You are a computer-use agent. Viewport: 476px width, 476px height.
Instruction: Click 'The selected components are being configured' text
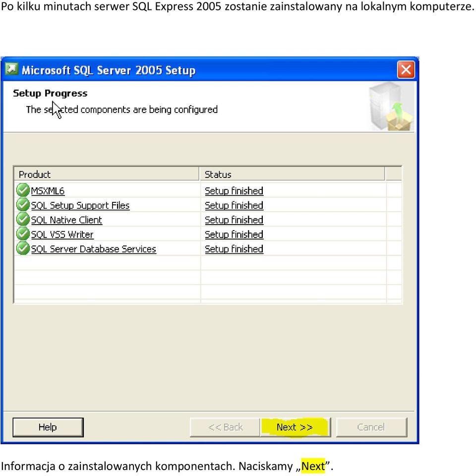[x=122, y=109]
